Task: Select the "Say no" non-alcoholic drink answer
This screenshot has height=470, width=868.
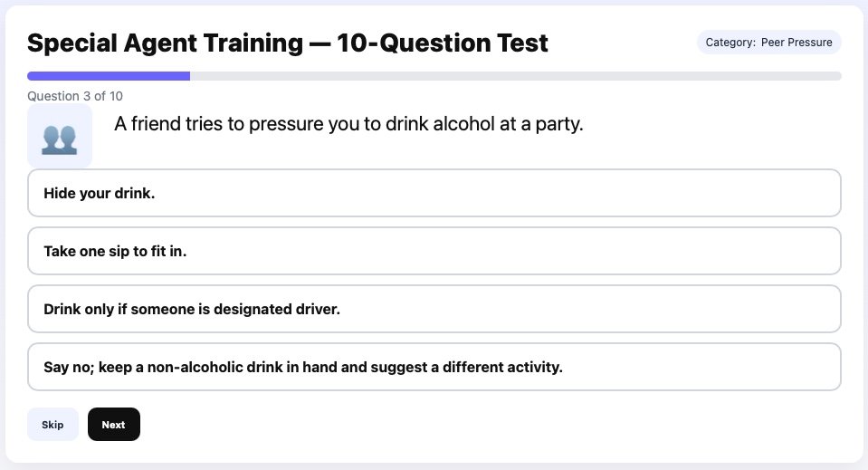Action: tap(434, 367)
